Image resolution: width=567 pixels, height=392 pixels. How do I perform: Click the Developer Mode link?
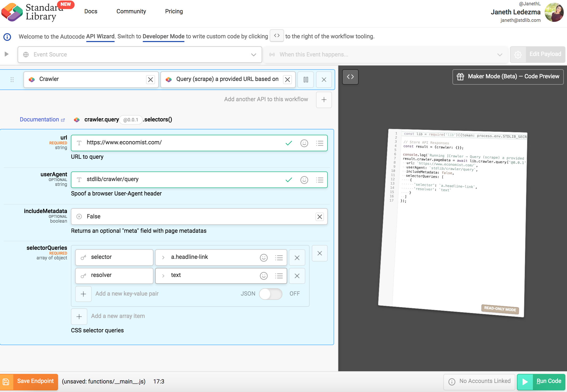[x=163, y=36]
